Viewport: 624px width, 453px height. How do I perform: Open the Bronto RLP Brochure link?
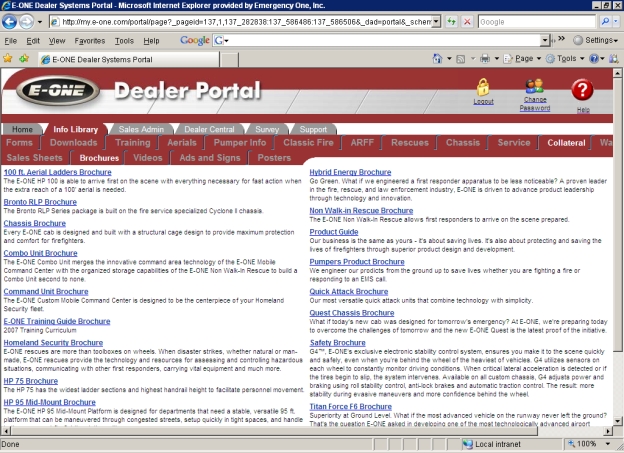(x=40, y=202)
